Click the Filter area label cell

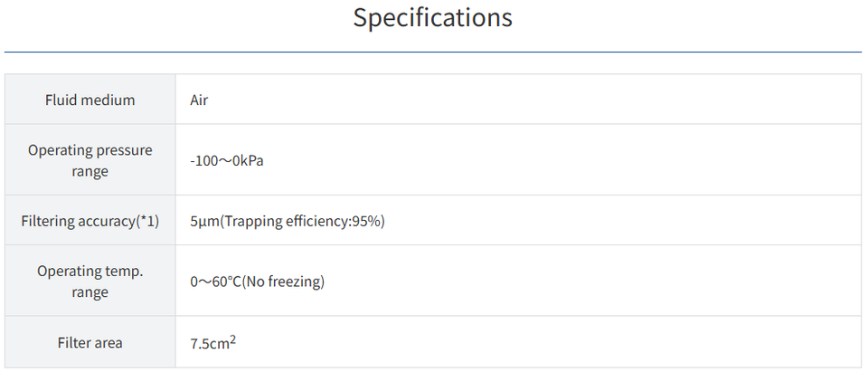click(90, 342)
